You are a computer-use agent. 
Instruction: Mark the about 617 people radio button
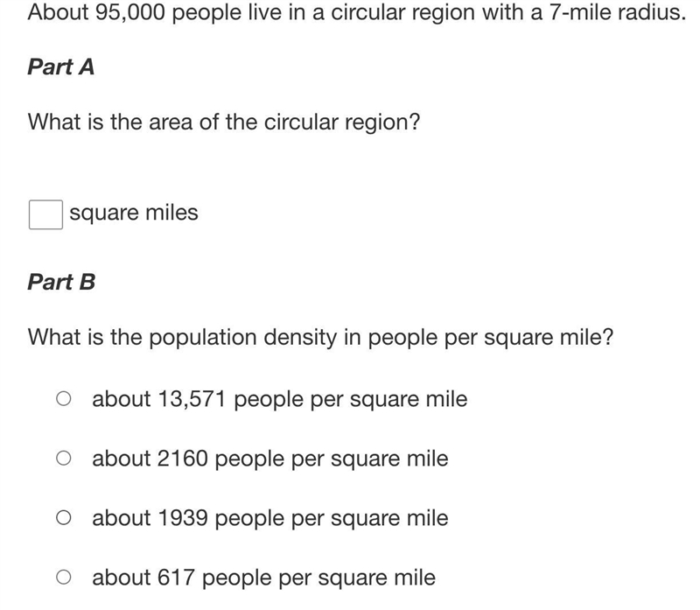63,577
